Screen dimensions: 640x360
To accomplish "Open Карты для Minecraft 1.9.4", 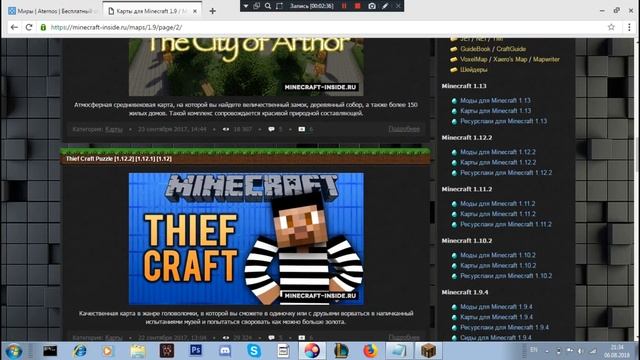I will click(x=496, y=317).
